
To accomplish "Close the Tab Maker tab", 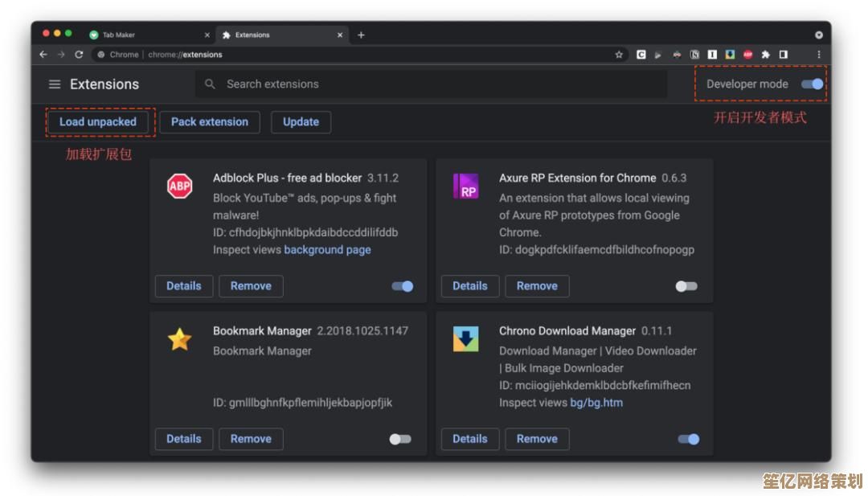I will click(207, 35).
